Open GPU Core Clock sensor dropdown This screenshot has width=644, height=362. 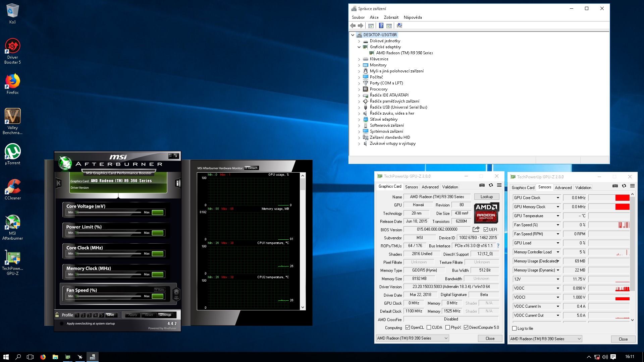click(558, 198)
